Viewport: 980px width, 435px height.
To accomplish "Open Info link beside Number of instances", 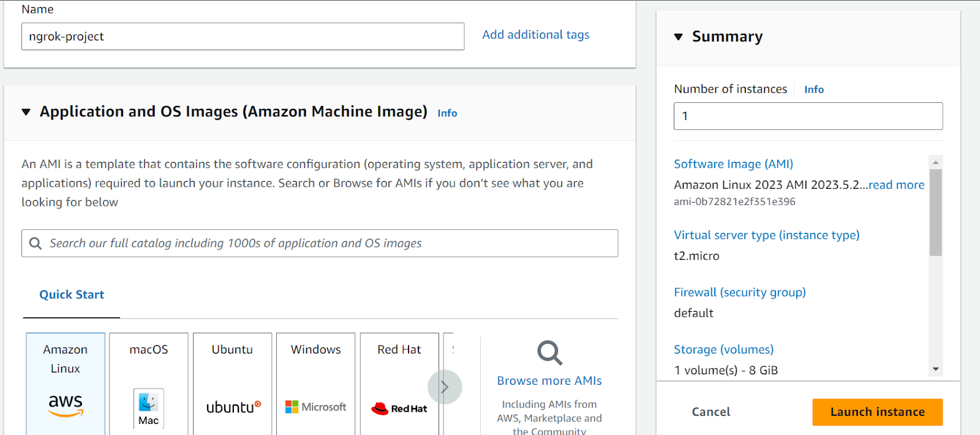I will tap(813, 89).
